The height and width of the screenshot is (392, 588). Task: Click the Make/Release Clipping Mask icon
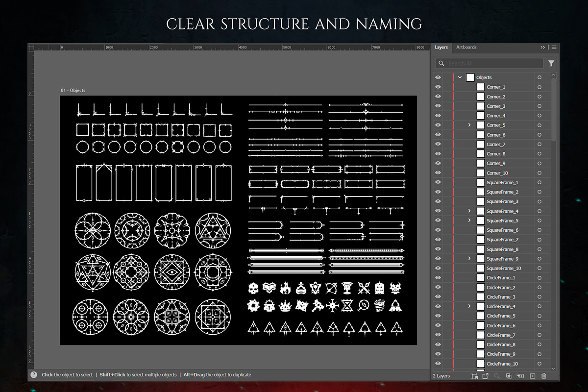[x=509, y=376]
